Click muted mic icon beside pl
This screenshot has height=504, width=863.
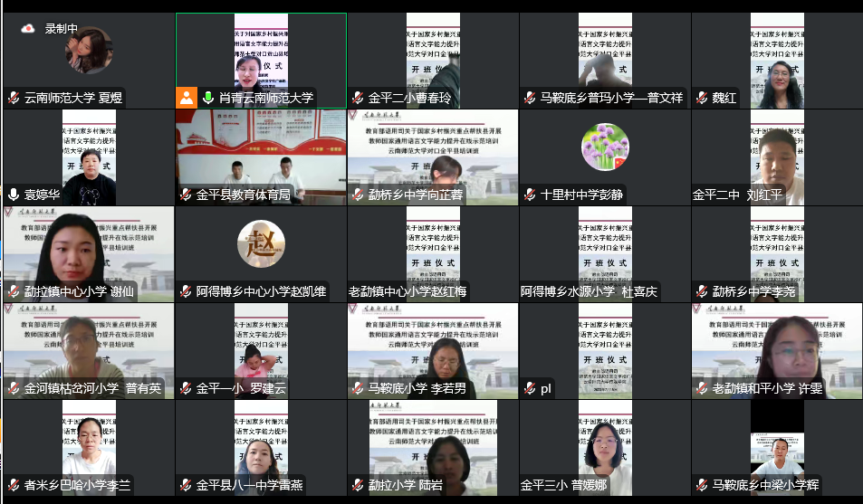click(x=530, y=388)
